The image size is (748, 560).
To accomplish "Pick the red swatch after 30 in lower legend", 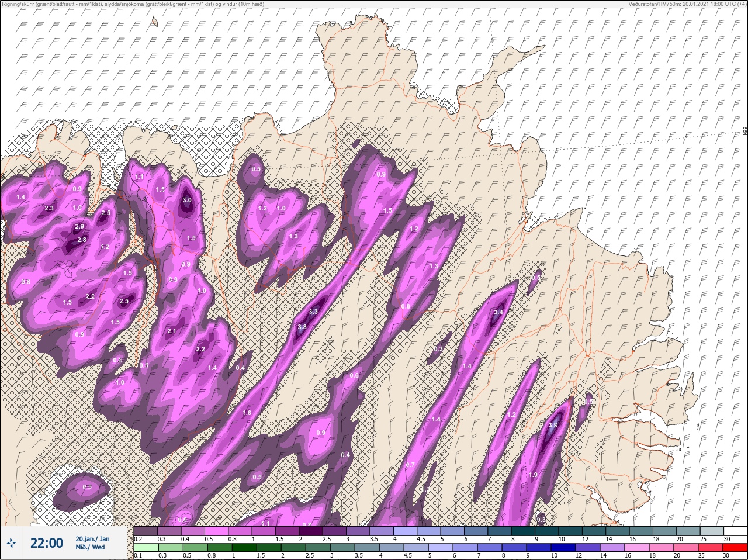I will 736,548.
